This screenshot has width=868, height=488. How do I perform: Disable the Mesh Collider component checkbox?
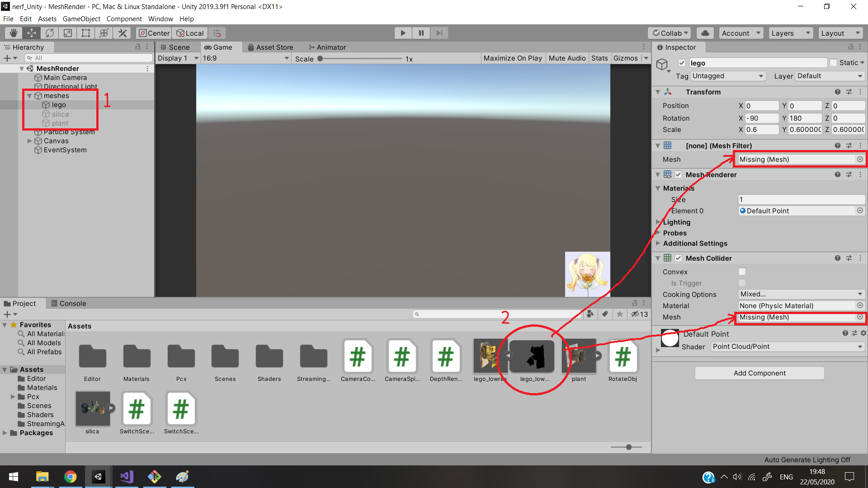tap(678, 258)
